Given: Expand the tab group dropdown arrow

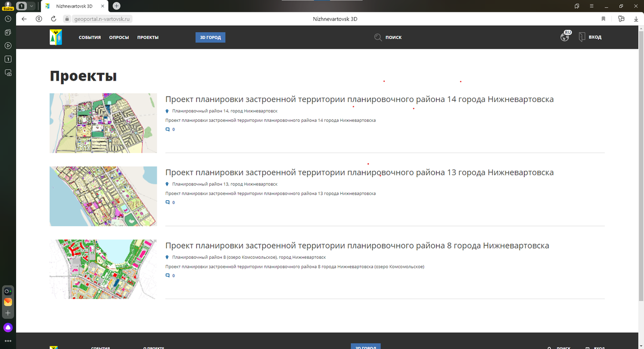Looking at the screenshot, I should point(31,6).
